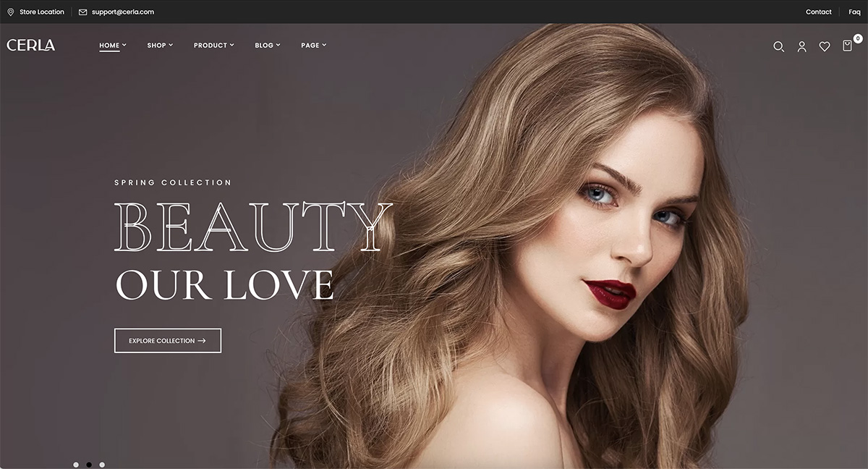Select the first slider dot

point(76,465)
